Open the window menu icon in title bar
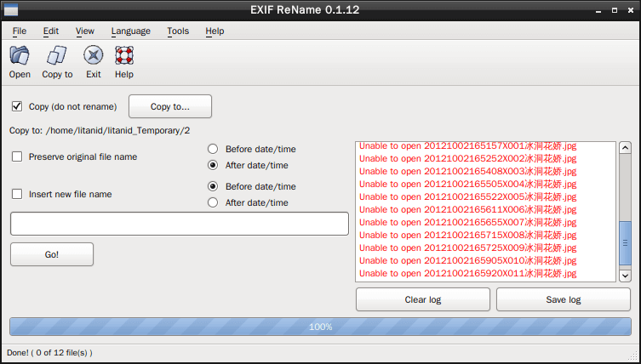 tap(10, 10)
